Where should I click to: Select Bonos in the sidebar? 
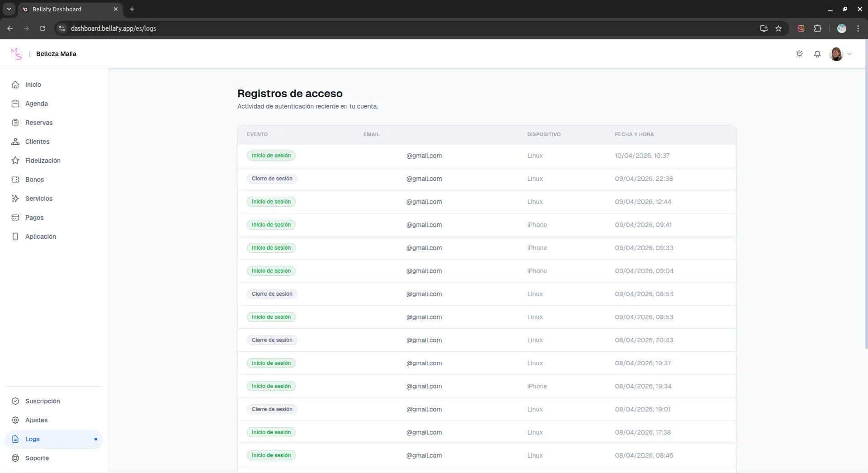[x=34, y=180]
